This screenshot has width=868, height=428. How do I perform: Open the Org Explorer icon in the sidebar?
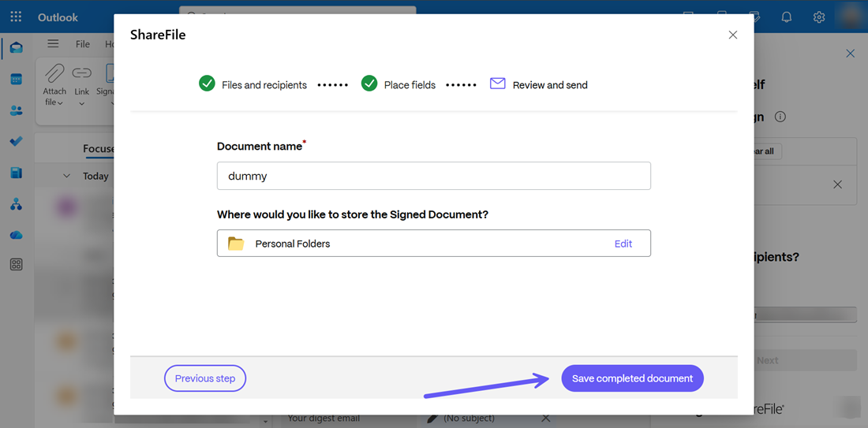point(16,205)
